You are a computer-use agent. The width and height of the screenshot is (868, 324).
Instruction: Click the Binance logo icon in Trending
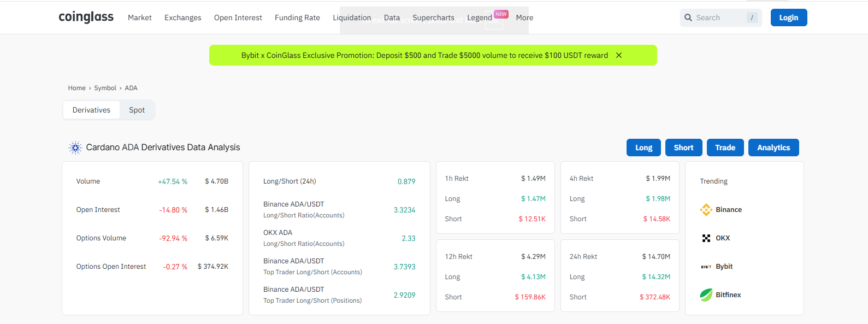pyautogui.click(x=706, y=210)
